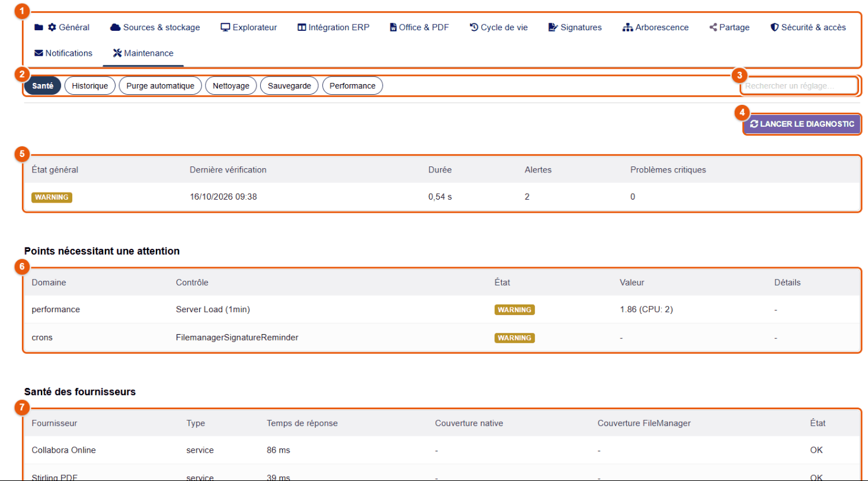Click the refresh icon in diagnostic button

(x=754, y=124)
